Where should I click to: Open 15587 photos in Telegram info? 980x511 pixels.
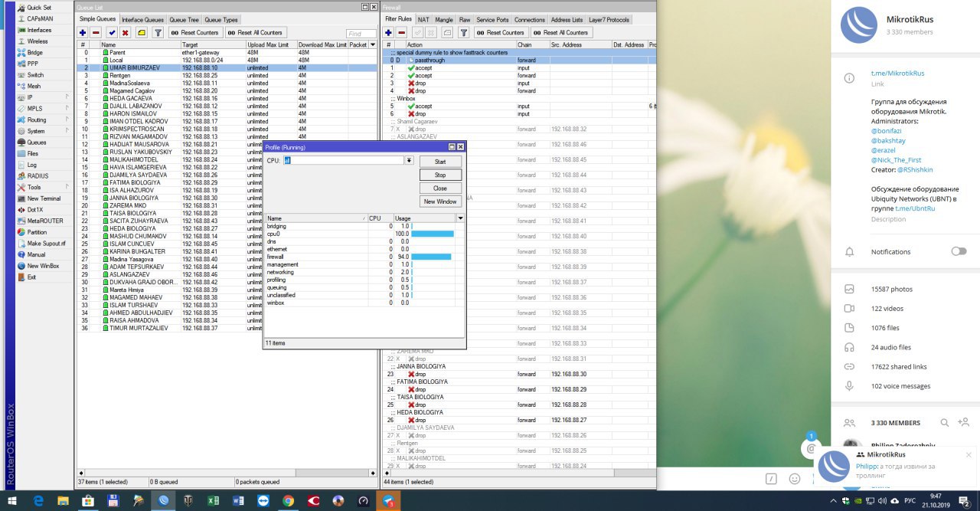891,289
